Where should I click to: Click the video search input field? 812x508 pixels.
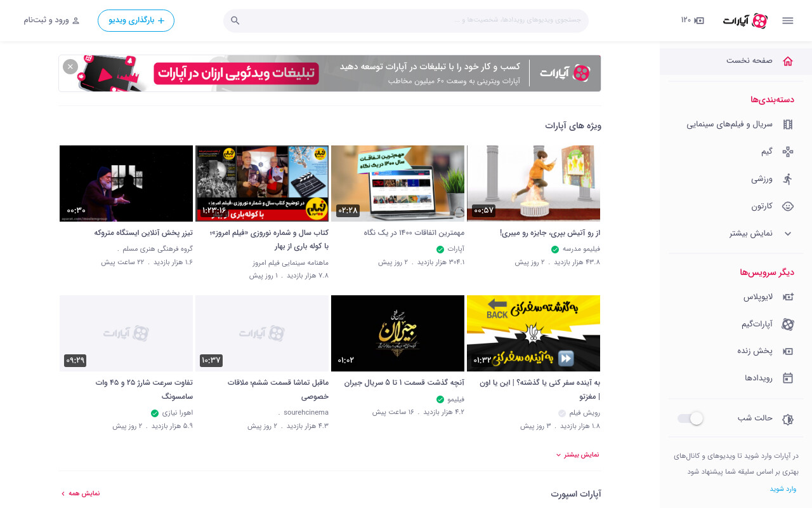pos(406,20)
